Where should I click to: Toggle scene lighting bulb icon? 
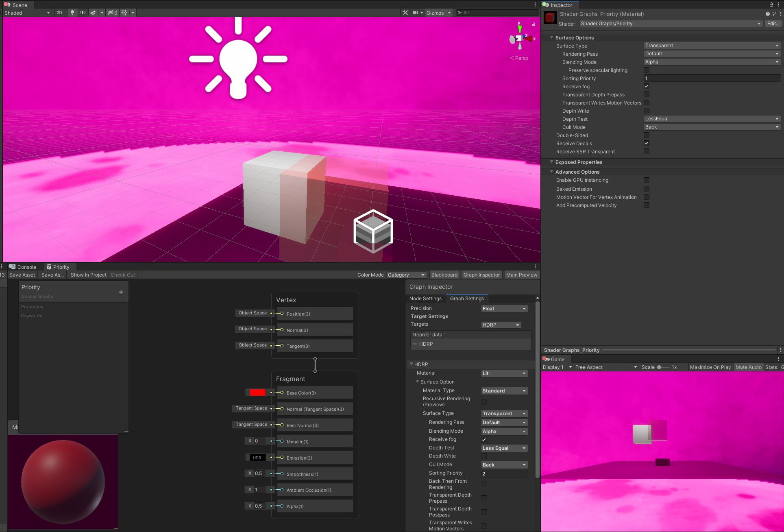pos(72,13)
